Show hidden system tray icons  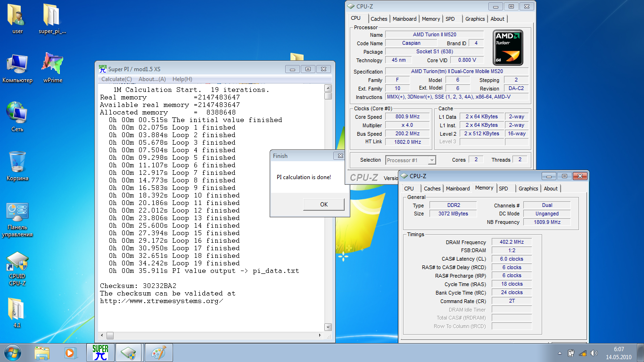pyautogui.click(x=560, y=353)
